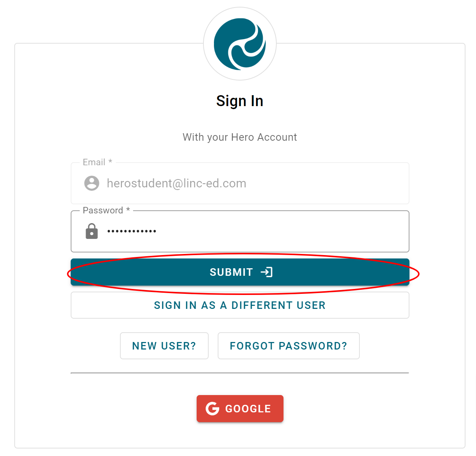Choose Sign In As A Different User
Screen dimensions: 476x456
pos(240,305)
